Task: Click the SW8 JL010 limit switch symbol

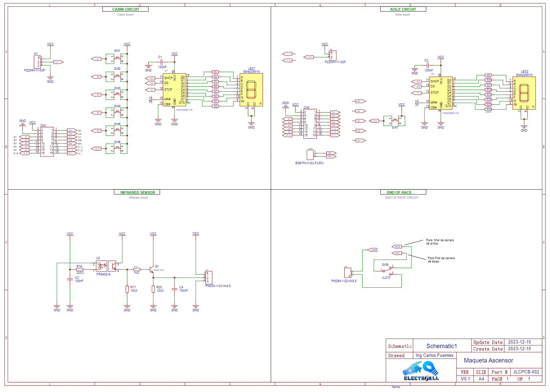Action: [386, 271]
